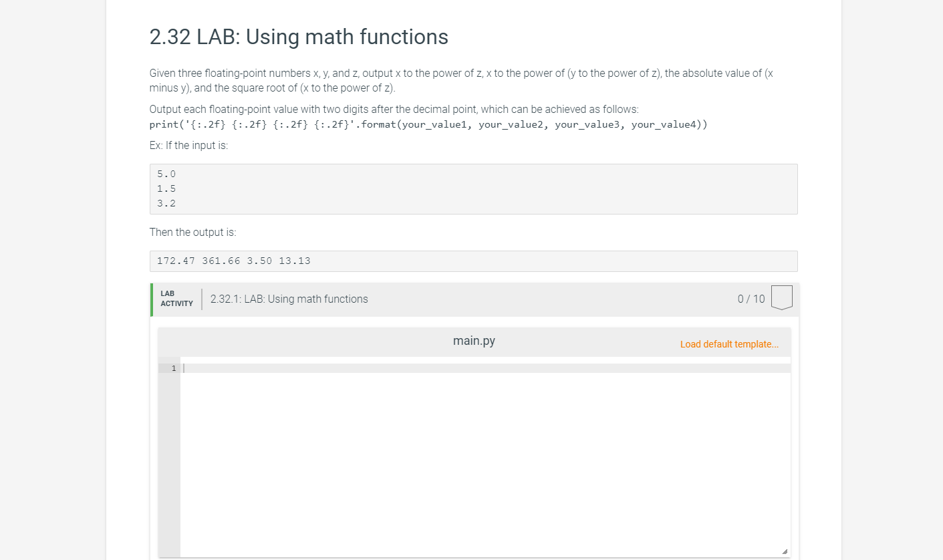Viewport: 943px width, 560px height.
Task: Click the green LAB ACTIVITY badge
Action: 175,299
